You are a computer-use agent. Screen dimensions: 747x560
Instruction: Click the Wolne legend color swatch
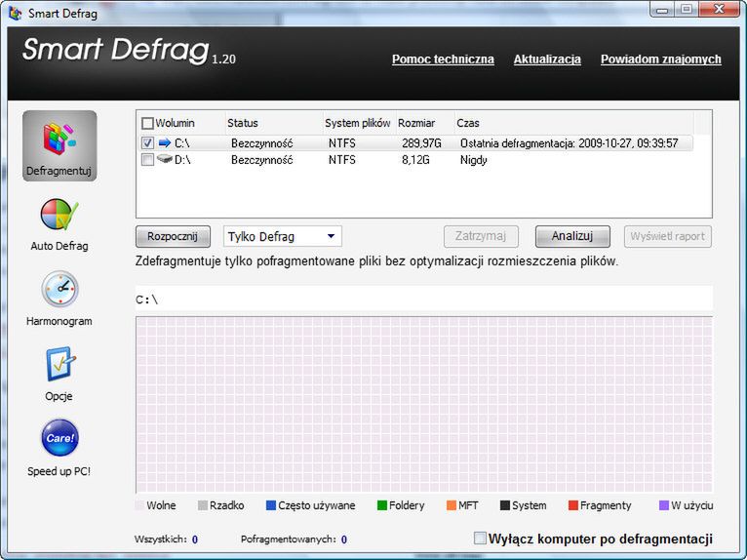pos(139,505)
